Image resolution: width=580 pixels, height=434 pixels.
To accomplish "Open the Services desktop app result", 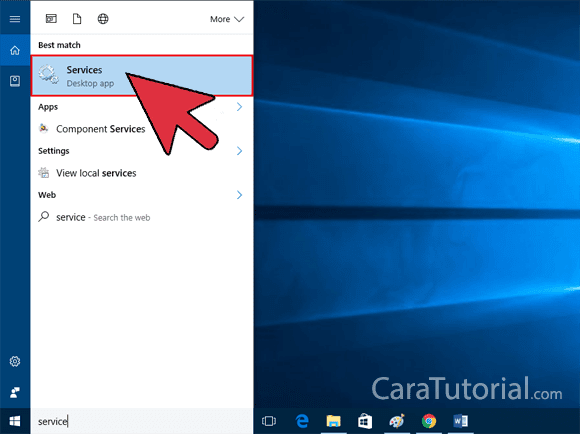I will tap(142, 76).
